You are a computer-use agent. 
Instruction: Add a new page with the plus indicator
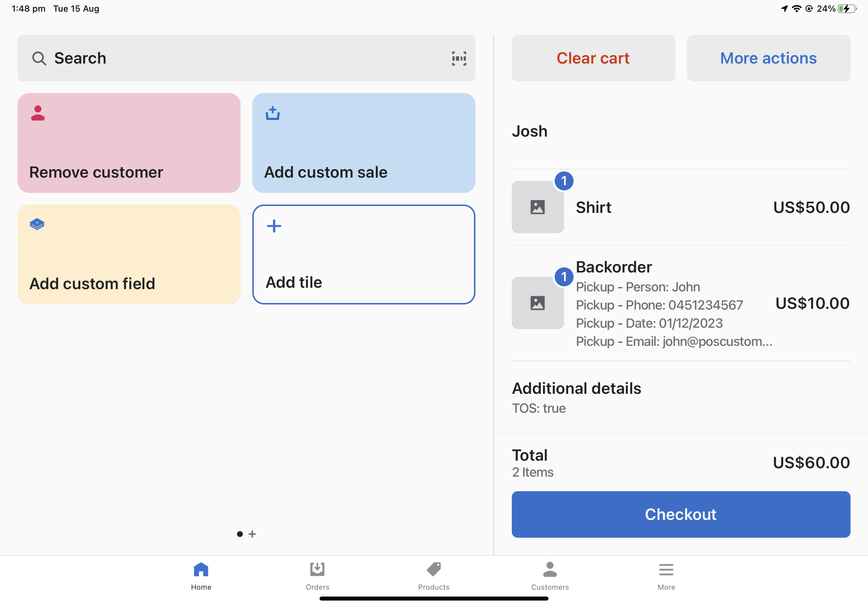point(252,534)
